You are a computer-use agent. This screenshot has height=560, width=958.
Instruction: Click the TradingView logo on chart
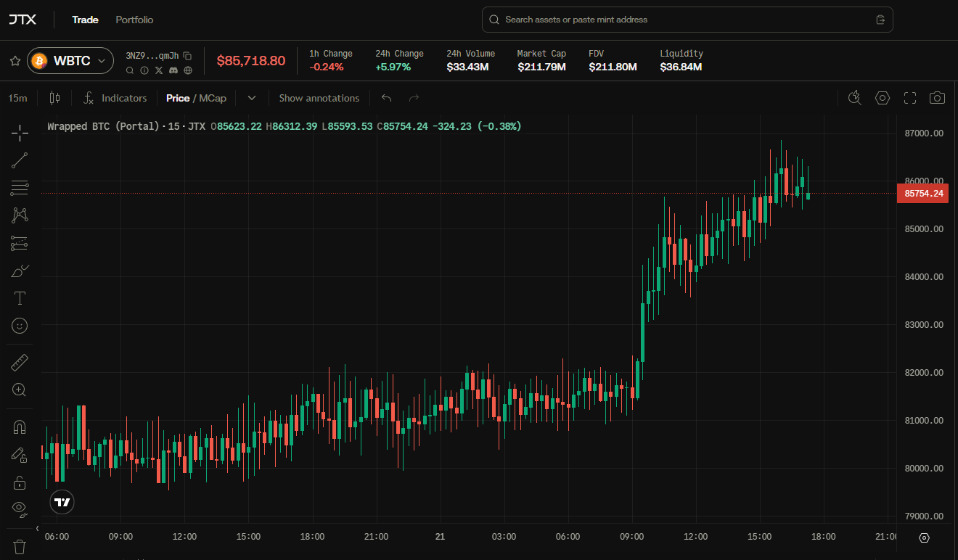(62, 502)
